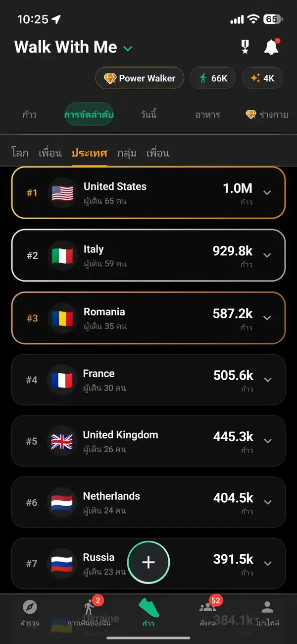Tap the Power Walker badge button
This screenshot has height=644, width=297.
click(x=140, y=78)
